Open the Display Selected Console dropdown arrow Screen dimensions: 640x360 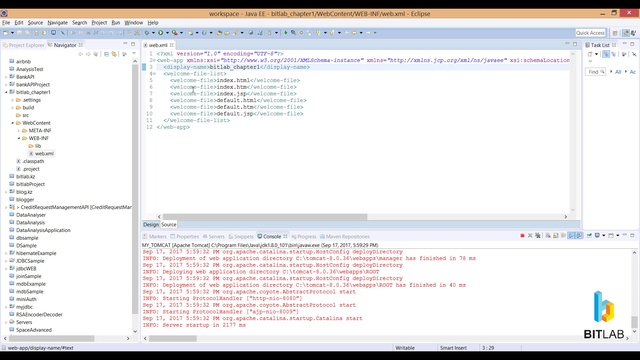[603, 236]
